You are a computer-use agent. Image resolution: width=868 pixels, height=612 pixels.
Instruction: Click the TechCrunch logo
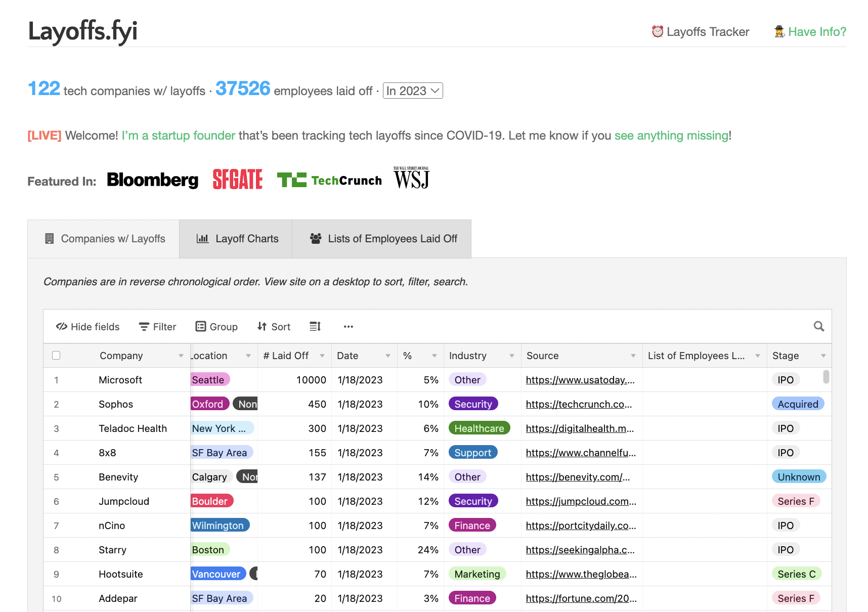pyautogui.click(x=329, y=180)
